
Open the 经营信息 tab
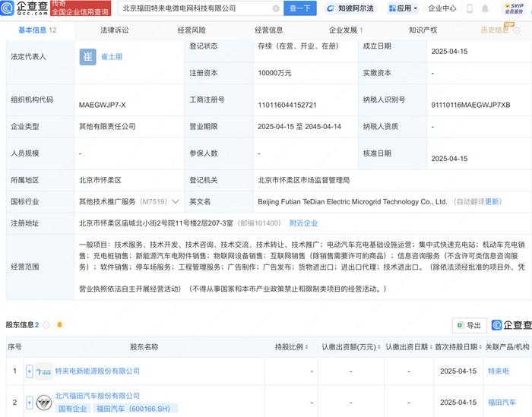tap(269, 30)
